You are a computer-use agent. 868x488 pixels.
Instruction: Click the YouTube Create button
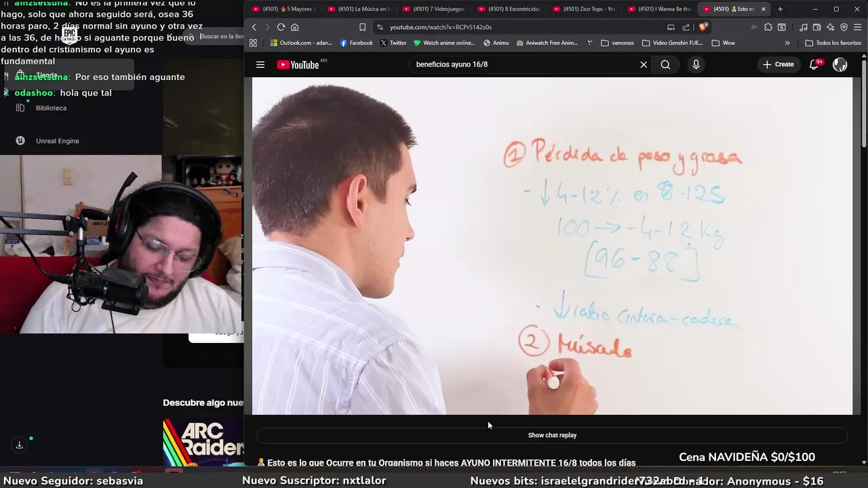coord(778,64)
